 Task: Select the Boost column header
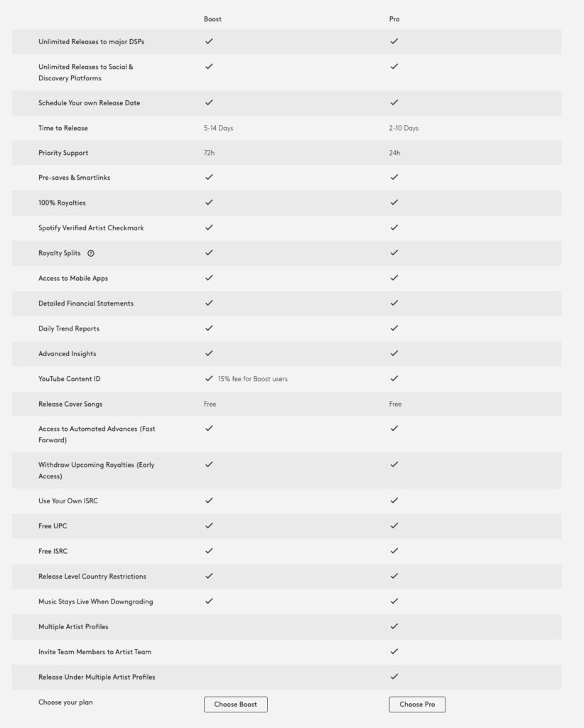(211, 19)
